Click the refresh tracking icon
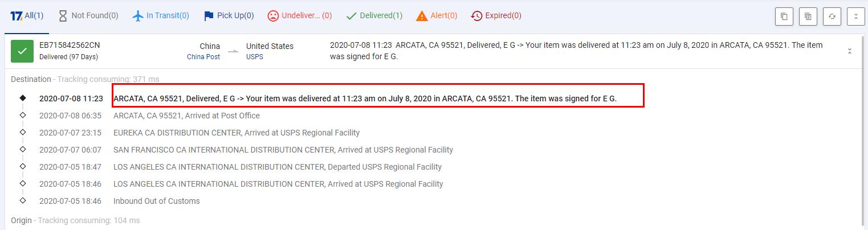This screenshot has width=868, height=230. click(832, 17)
